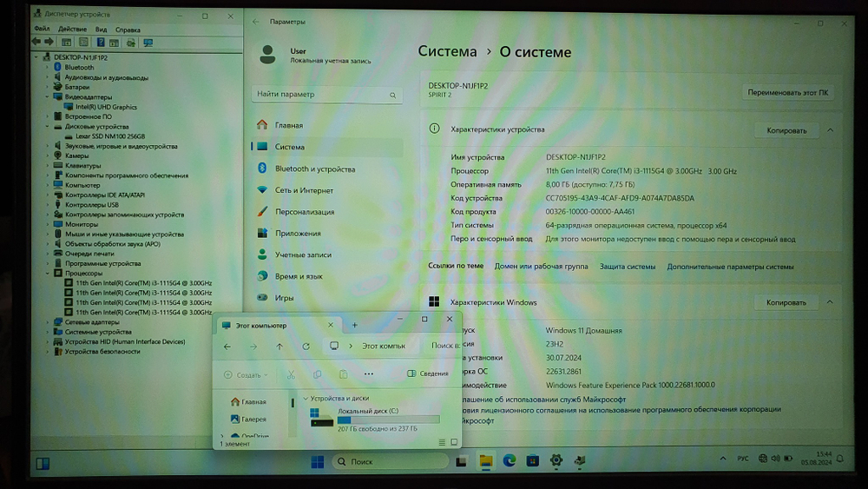Expand Сетевые адаптеры tree node
This screenshot has width=868, height=489.
tap(48, 321)
